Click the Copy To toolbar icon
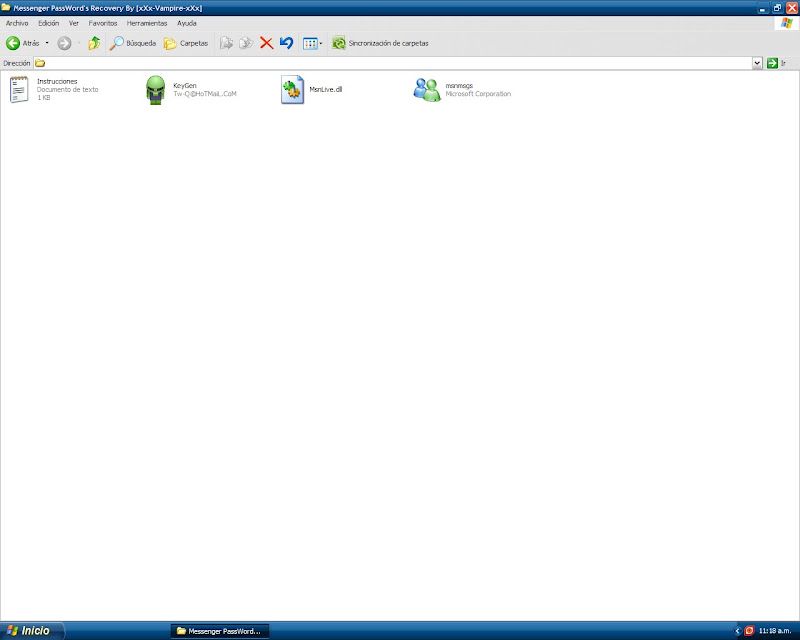The height and width of the screenshot is (640, 800). point(246,43)
